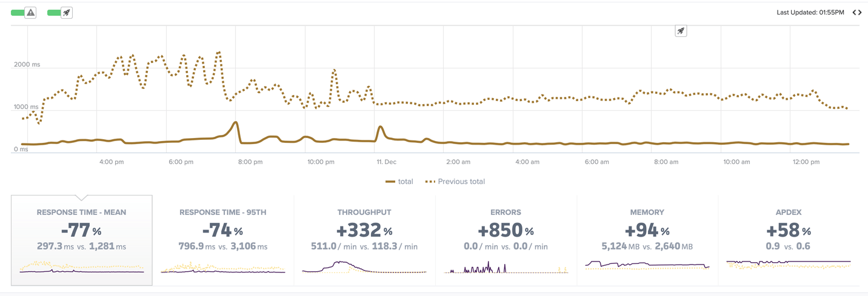Screen dimensions: 868x296
Task: Hide the 'total' series in legend
Action: pyautogui.click(x=399, y=182)
